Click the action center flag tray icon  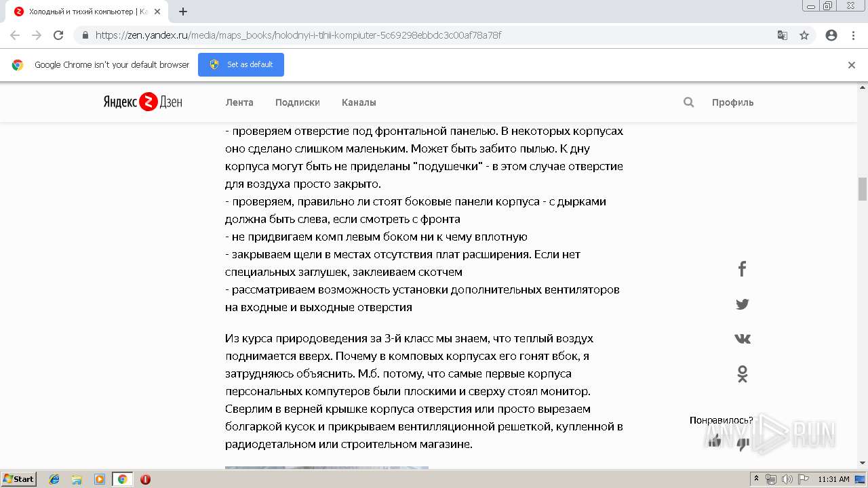point(803,479)
